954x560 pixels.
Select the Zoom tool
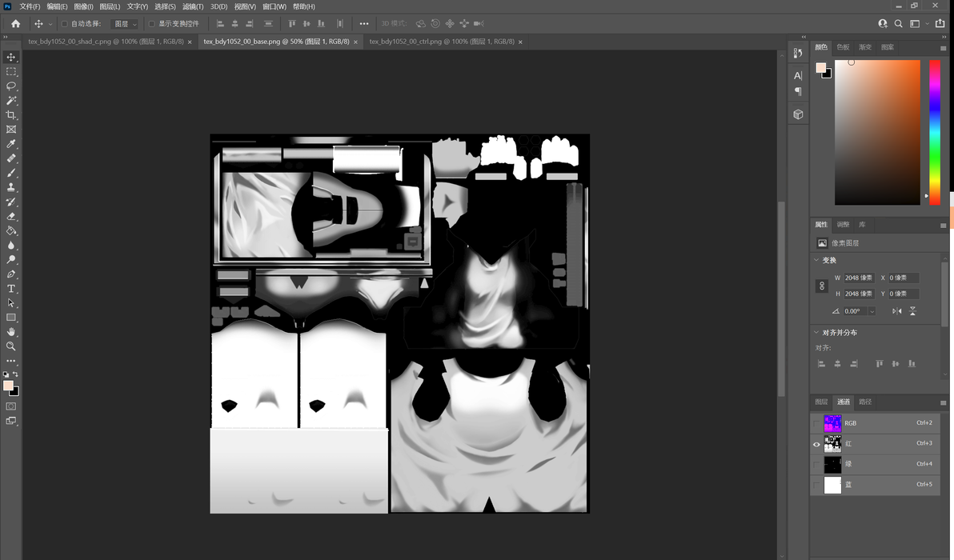pyautogui.click(x=11, y=346)
